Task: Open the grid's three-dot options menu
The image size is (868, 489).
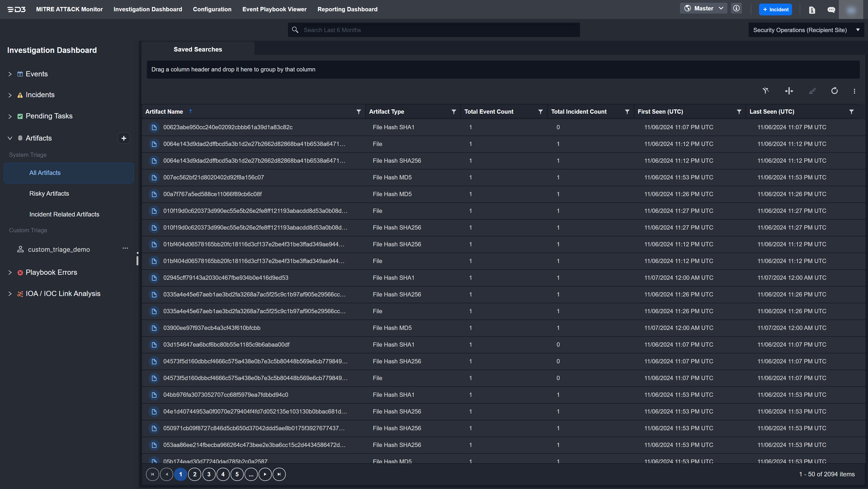Action: [x=854, y=91]
